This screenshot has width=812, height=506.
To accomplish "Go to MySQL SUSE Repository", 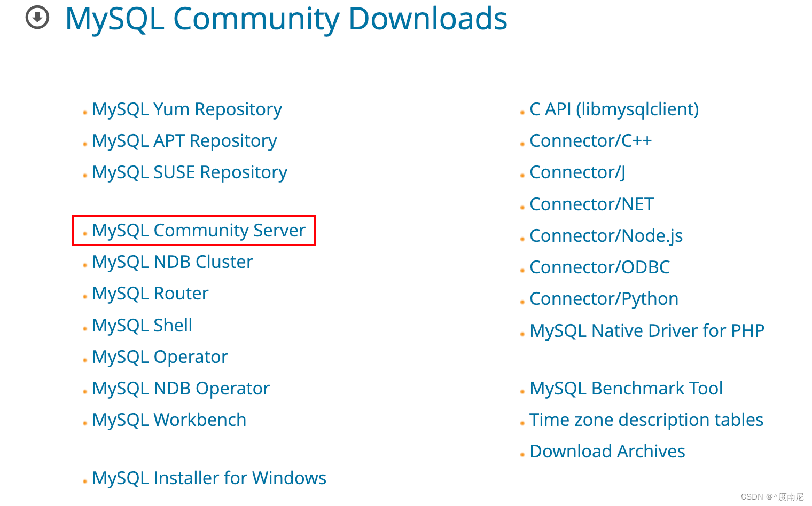I will pyautogui.click(x=190, y=172).
